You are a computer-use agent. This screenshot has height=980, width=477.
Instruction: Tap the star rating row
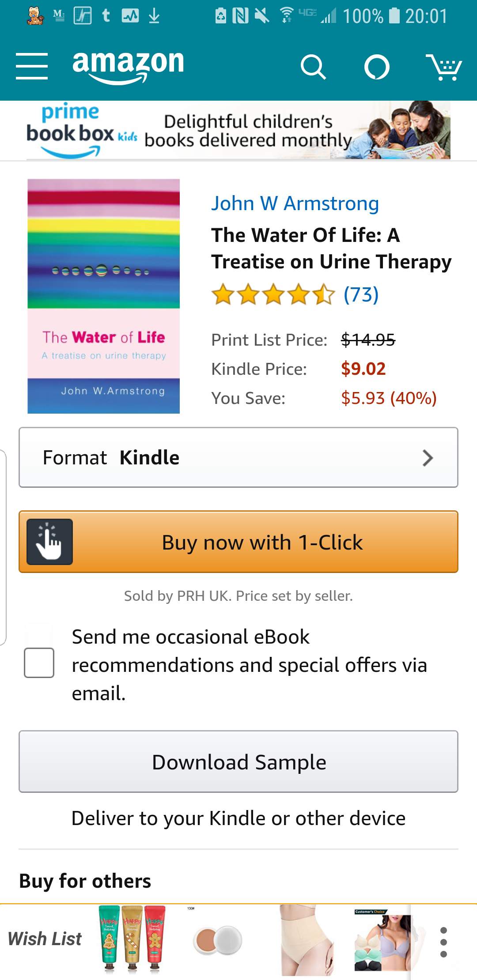click(x=273, y=294)
